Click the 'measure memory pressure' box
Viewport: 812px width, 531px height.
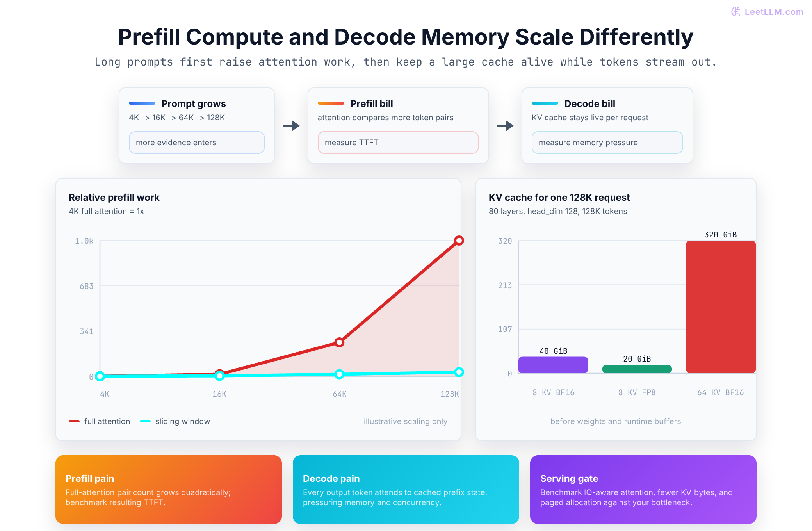pyautogui.click(x=607, y=143)
